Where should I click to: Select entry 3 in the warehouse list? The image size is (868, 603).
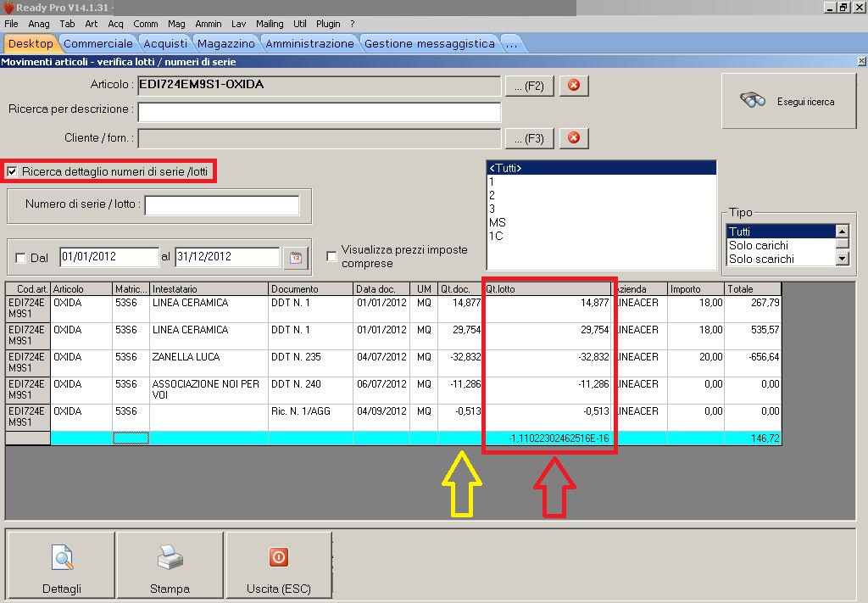pyautogui.click(x=601, y=209)
